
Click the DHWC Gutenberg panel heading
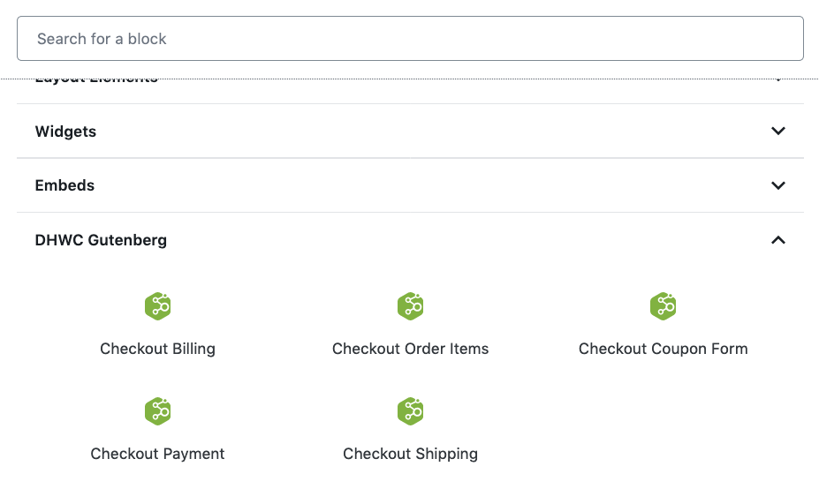[101, 240]
